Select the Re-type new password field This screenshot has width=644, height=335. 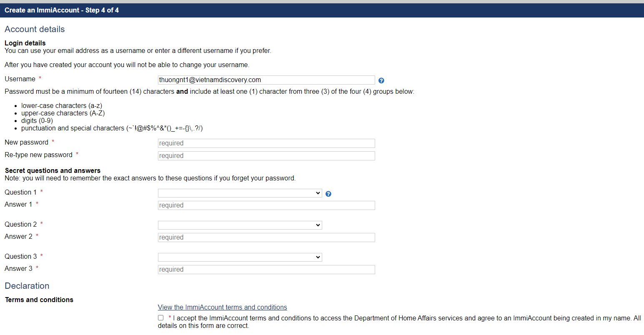pyautogui.click(x=266, y=156)
